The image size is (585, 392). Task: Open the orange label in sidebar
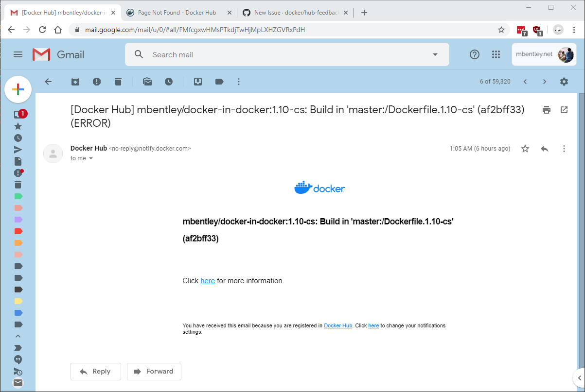(x=18, y=243)
